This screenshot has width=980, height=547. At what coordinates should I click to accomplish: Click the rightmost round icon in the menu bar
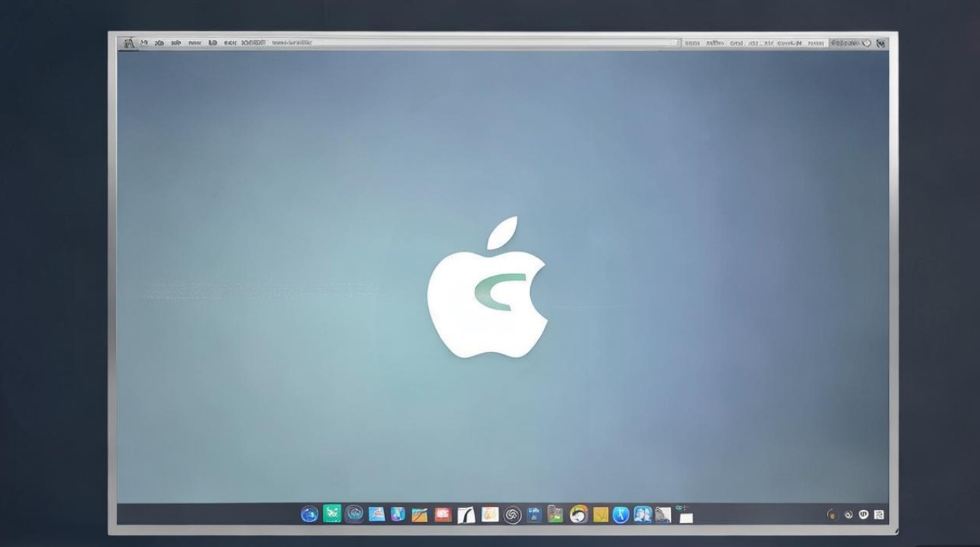[882, 43]
